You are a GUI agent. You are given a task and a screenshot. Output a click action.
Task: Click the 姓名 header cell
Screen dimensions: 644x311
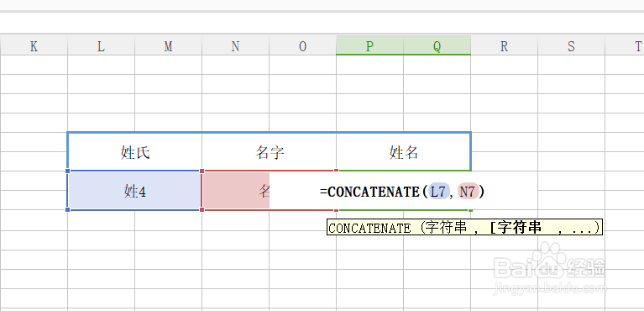[403, 152]
